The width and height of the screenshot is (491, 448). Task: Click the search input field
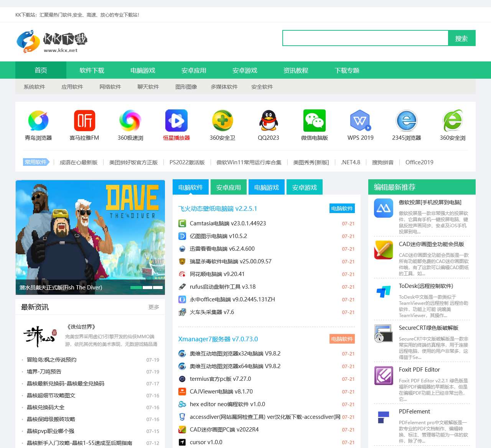tap(364, 38)
